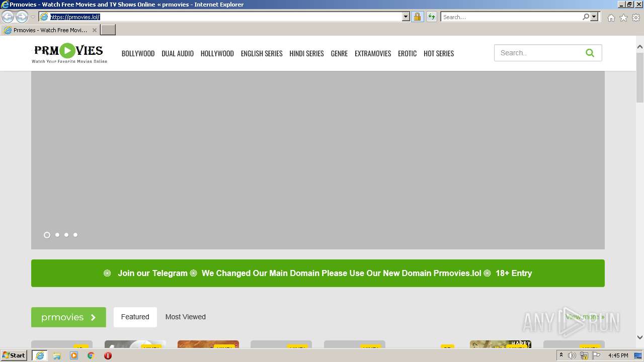Select the first slider dot
The image size is (644, 362).
(x=47, y=235)
